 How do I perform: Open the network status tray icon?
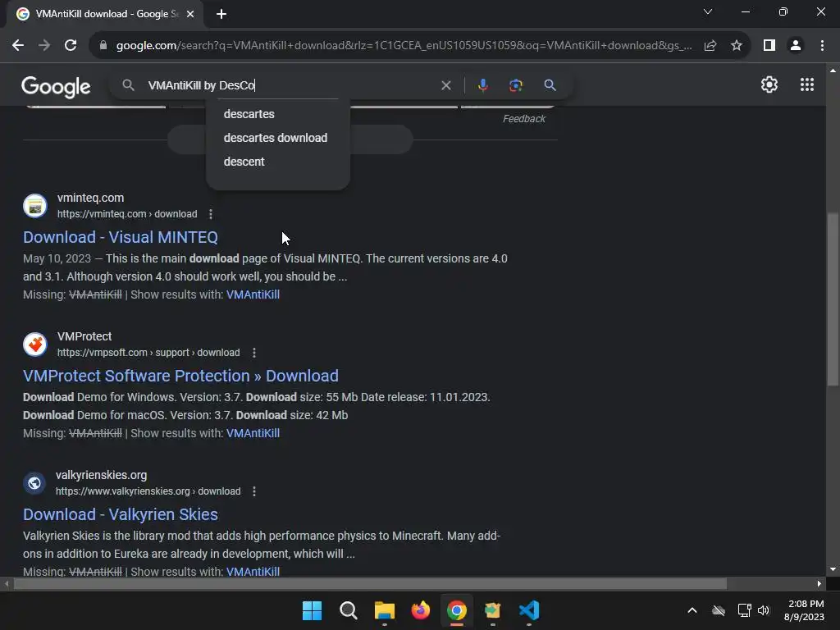(744, 610)
